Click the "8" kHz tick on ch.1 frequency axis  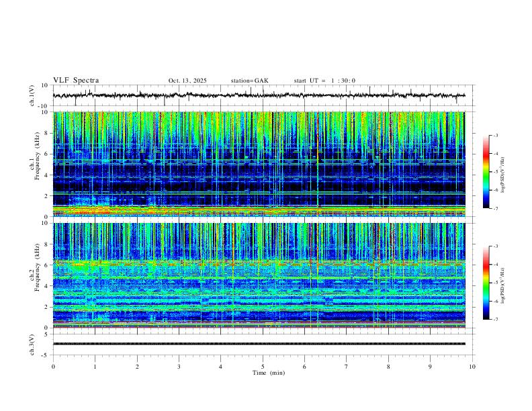tap(47, 133)
